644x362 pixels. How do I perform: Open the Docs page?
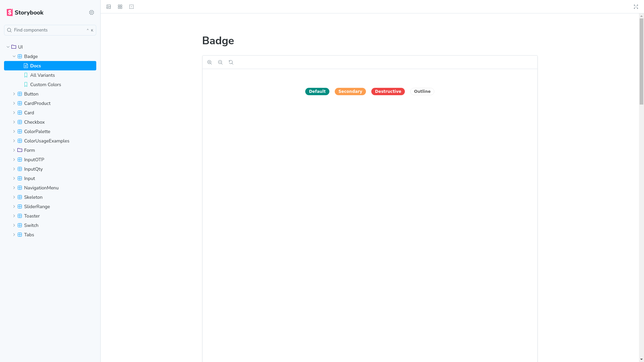pyautogui.click(x=50, y=66)
